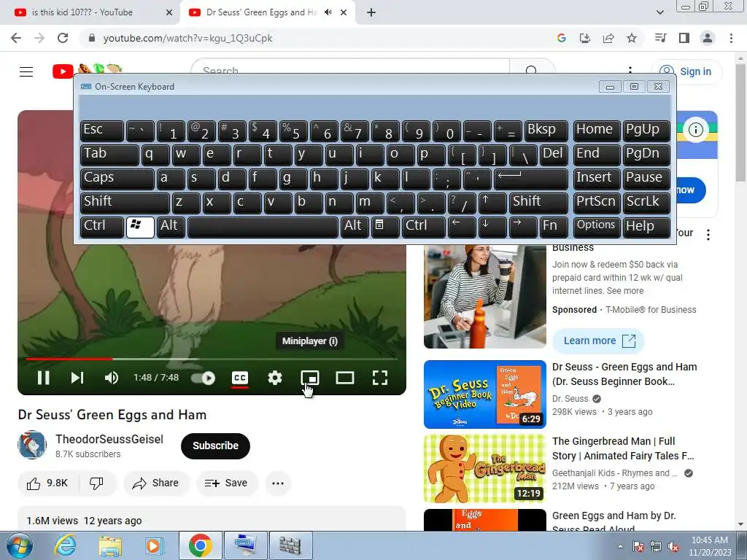The image size is (747, 560).
Task: Pause the video playback
Action: tap(43, 378)
